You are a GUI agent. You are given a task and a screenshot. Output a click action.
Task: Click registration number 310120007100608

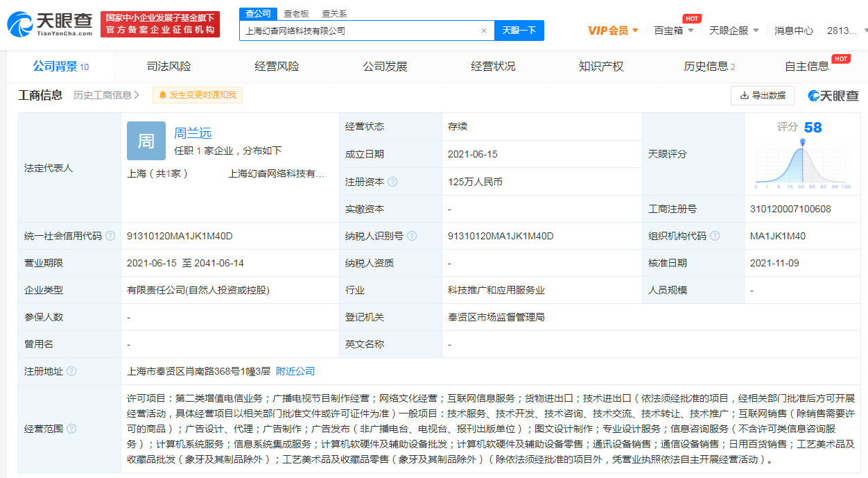point(790,209)
